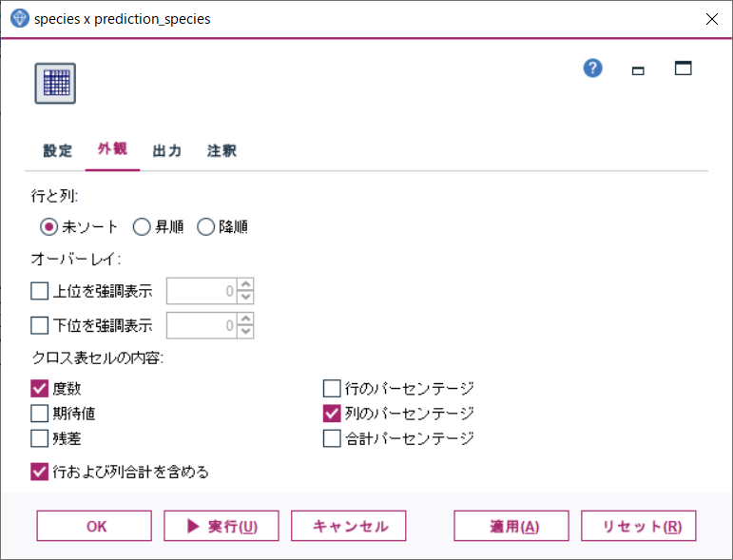Increase the 下位を強調表示 spinner value
Image resolution: width=733 pixels, height=560 pixels.
click(245, 319)
